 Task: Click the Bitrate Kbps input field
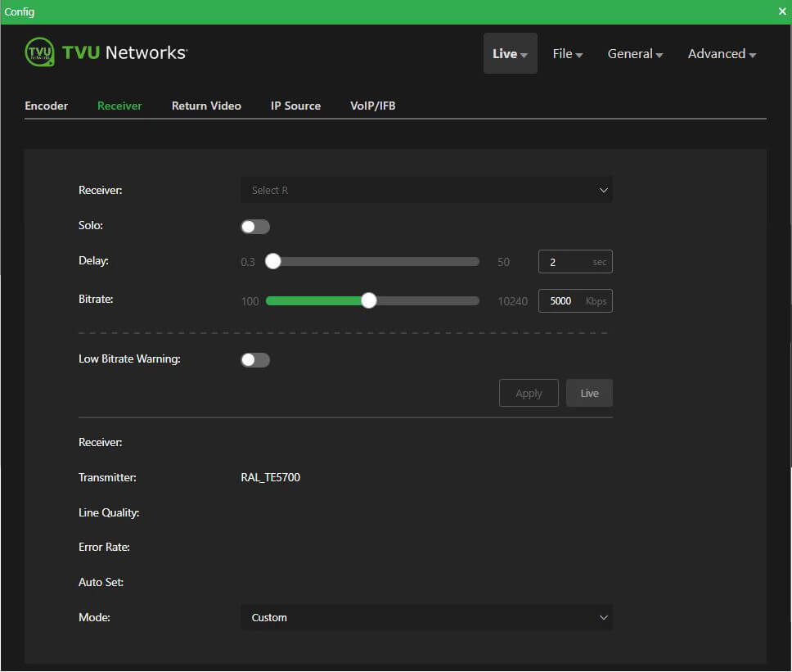pyautogui.click(x=575, y=300)
